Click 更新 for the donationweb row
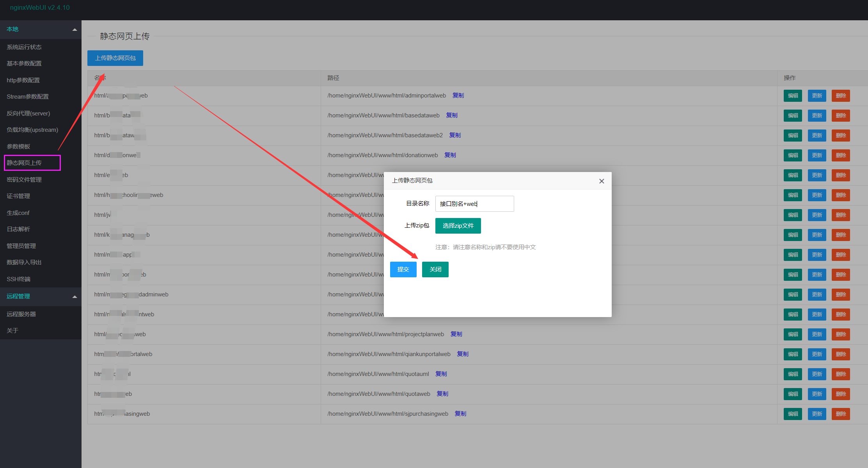The height and width of the screenshot is (468, 868). coord(817,156)
